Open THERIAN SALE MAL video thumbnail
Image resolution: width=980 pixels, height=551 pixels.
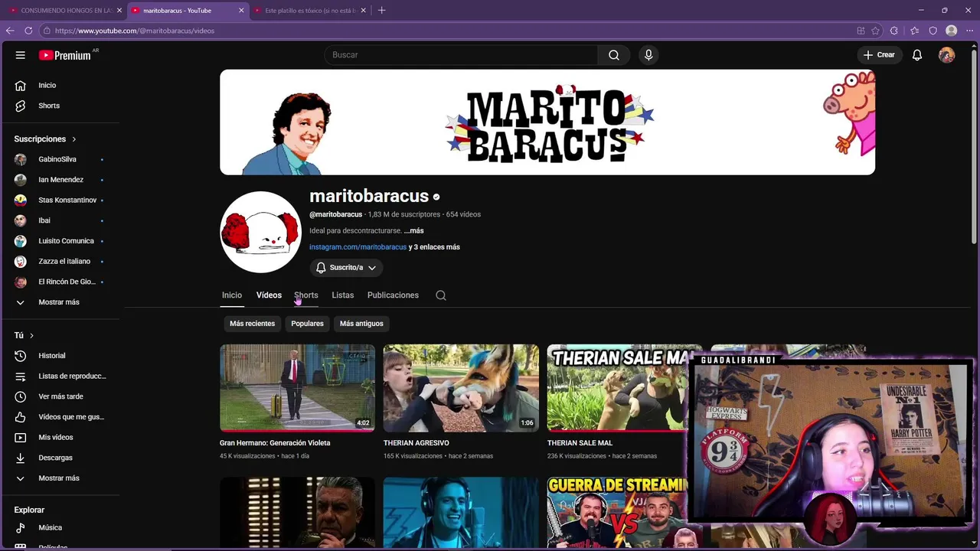[x=617, y=388]
